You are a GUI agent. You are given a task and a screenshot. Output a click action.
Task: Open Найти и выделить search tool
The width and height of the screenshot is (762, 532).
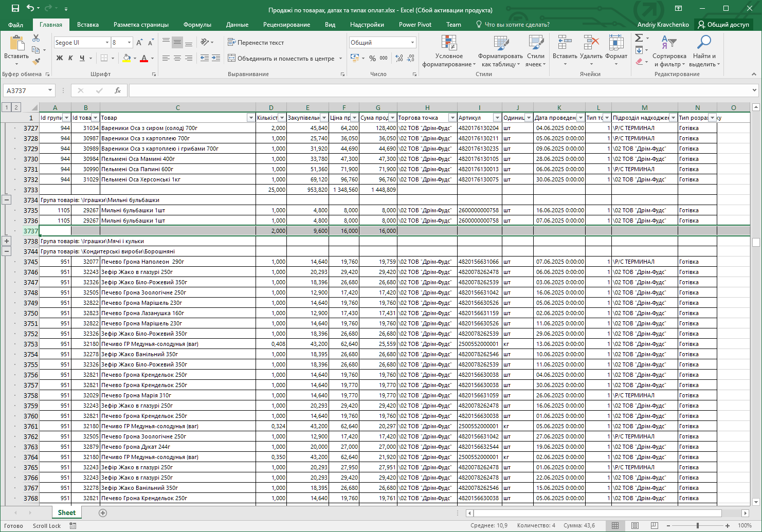(x=704, y=51)
